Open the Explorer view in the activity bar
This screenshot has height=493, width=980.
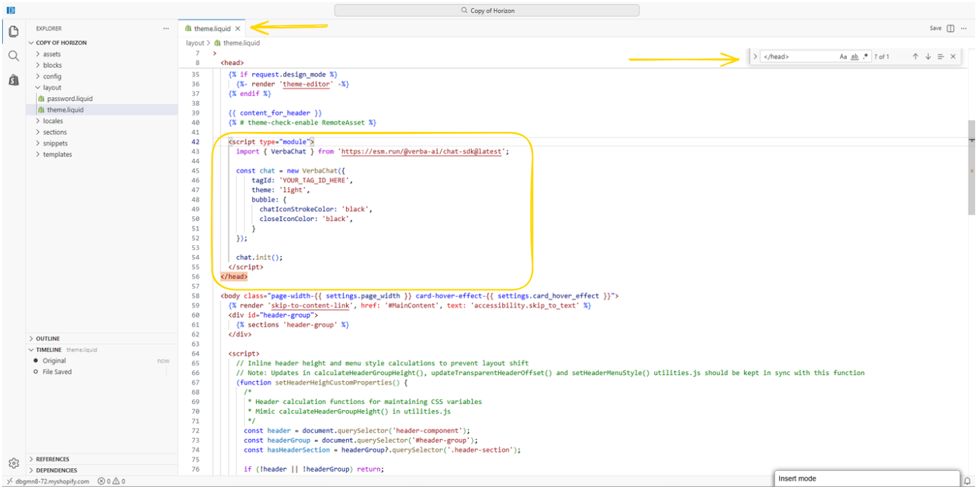coord(13,32)
